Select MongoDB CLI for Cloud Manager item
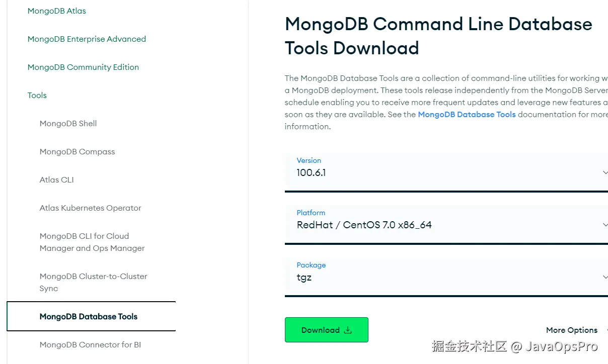The image size is (608, 364). coord(85,242)
